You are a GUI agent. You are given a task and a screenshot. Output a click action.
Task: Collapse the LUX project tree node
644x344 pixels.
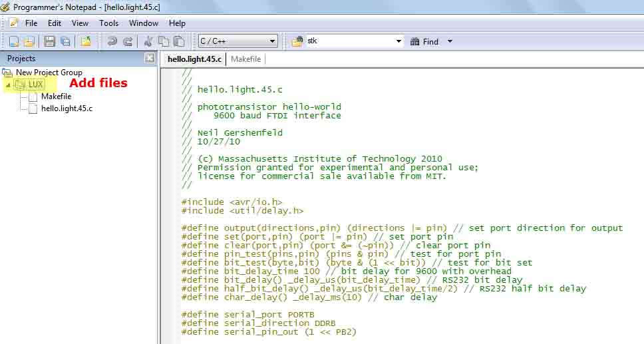pos(8,85)
